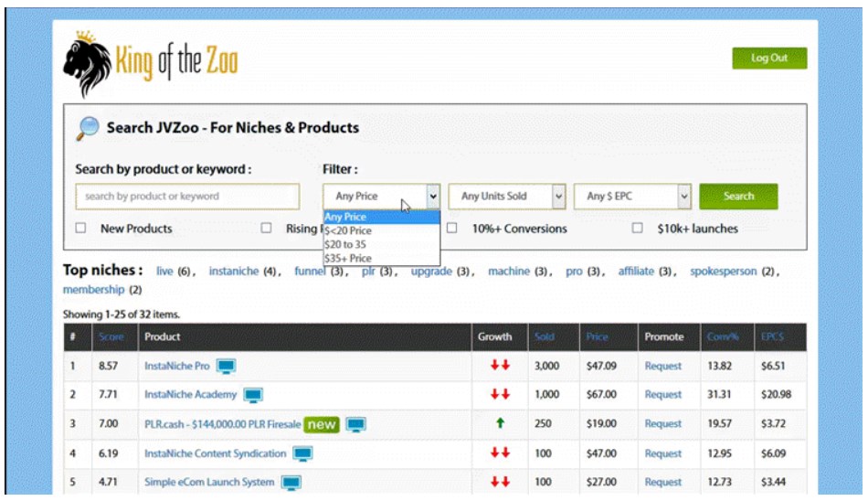Open the plr niche link
This screenshot has width=868, height=501.
click(x=369, y=271)
